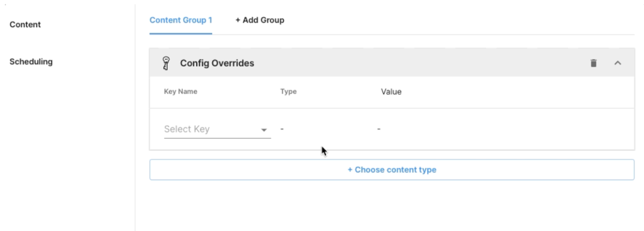
Task: Go to the Scheduling section in the sidebar
Action: tap(31, 61)
